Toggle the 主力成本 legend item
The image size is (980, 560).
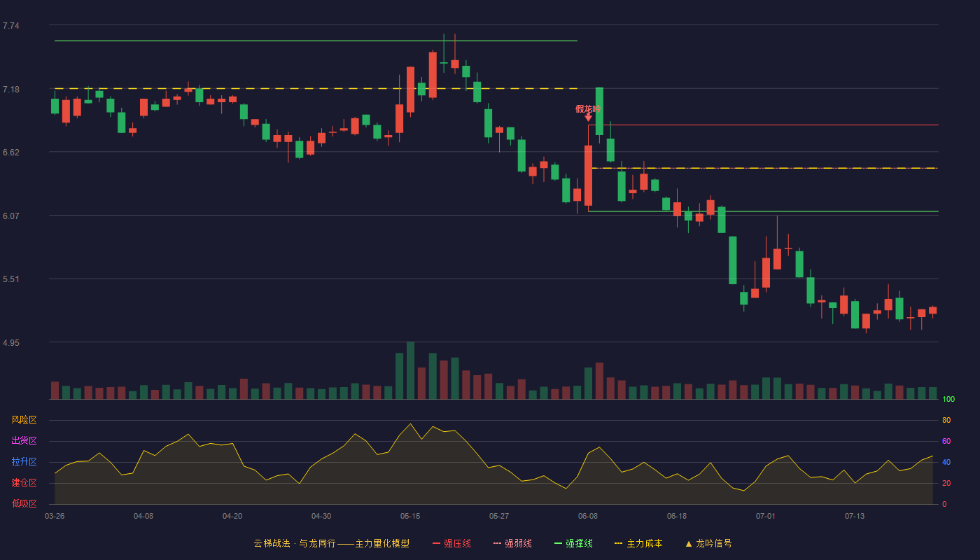[x=638, y=543]
